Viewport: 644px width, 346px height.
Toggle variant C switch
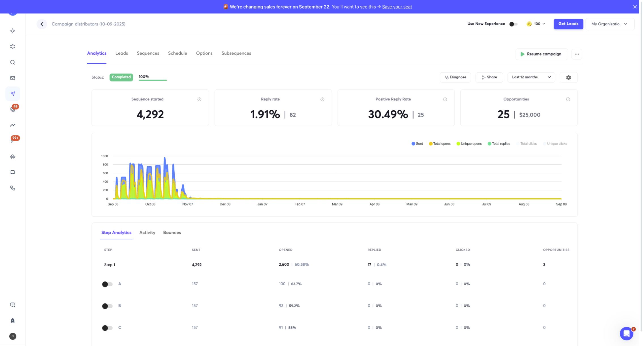pos(107,328)
